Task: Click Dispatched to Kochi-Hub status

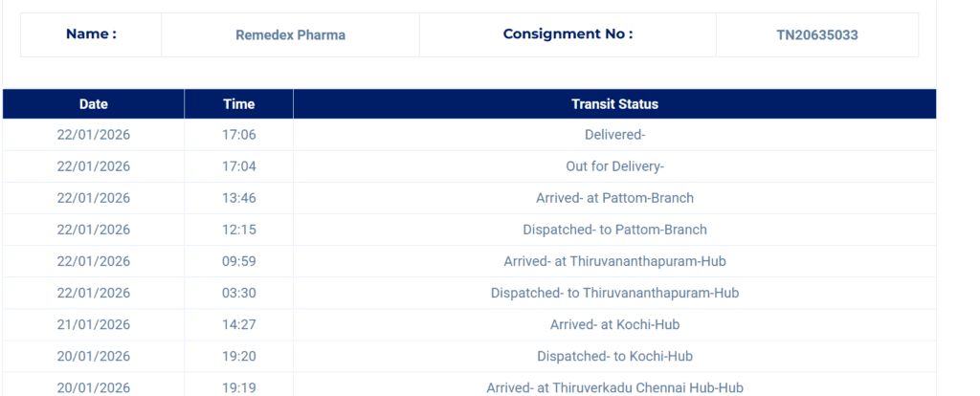Action: (614, 356)
